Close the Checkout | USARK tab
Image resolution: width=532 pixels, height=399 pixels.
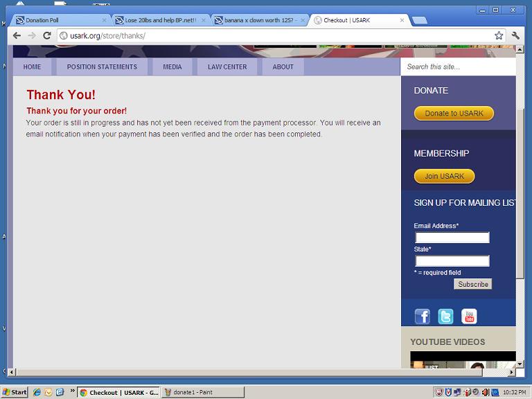point(402,20)
